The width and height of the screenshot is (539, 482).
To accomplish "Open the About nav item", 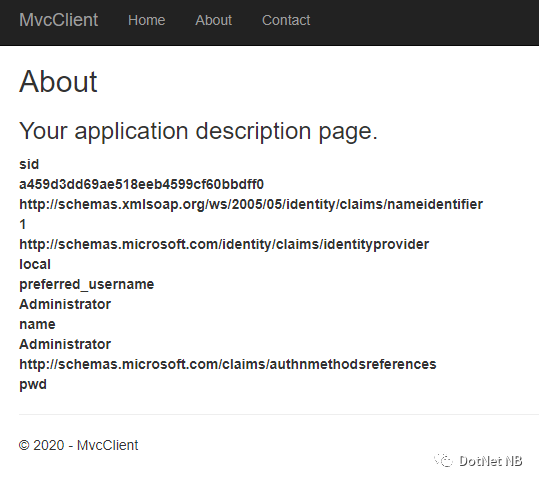I will click(x=213, y=20).
